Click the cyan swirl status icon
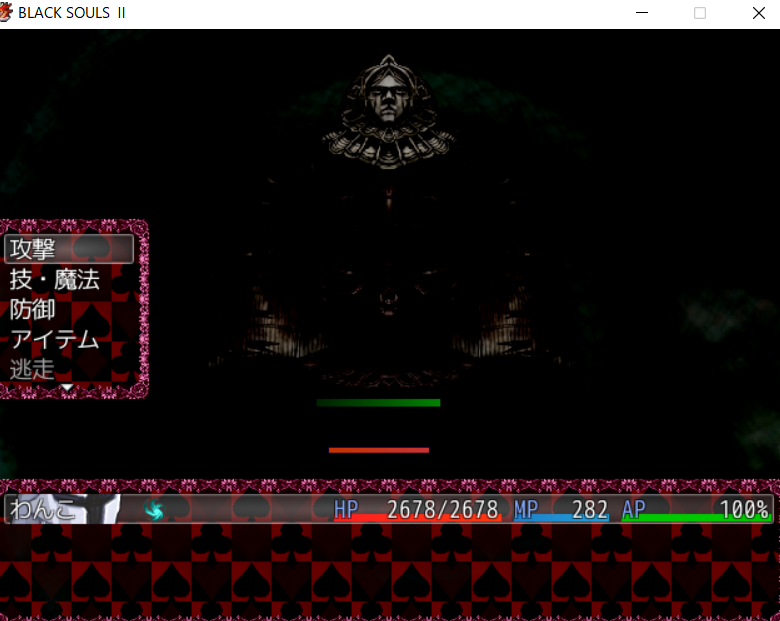 tap(154, 510)
